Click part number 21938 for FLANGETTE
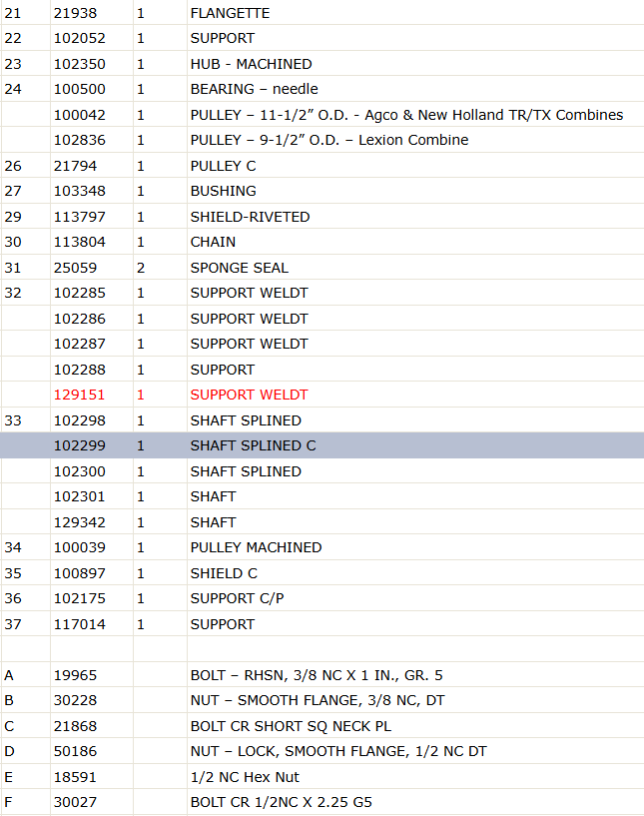This screenshot has width=644, height=816. 75,13
